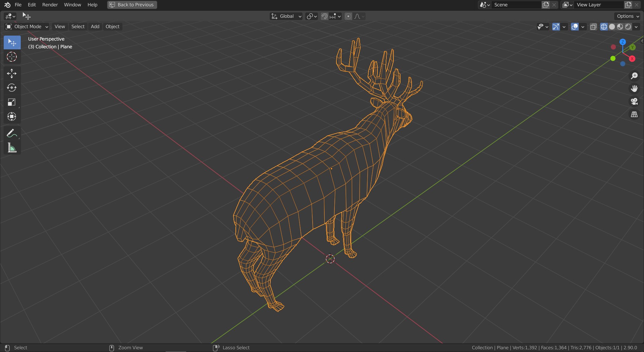The width and height of the screenshot is (644, 352).
Task: Open the viewport View menu
Action: (60, 27)
